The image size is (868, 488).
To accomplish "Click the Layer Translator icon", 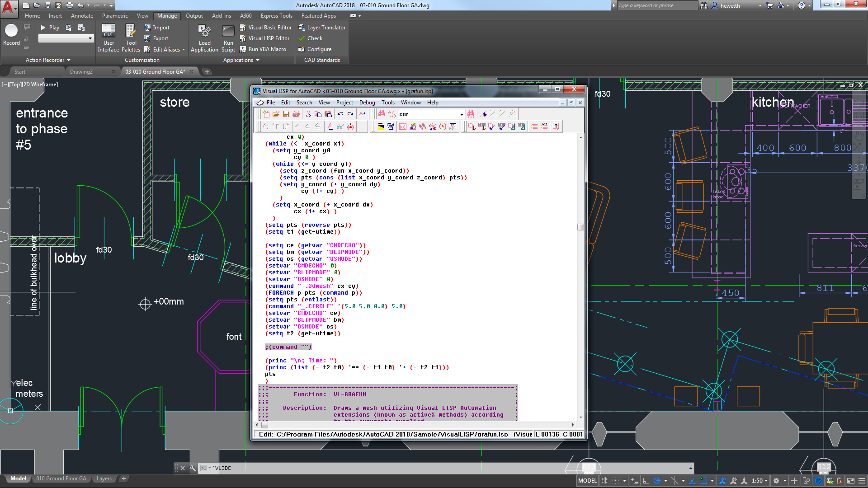I will pos(302,28).
